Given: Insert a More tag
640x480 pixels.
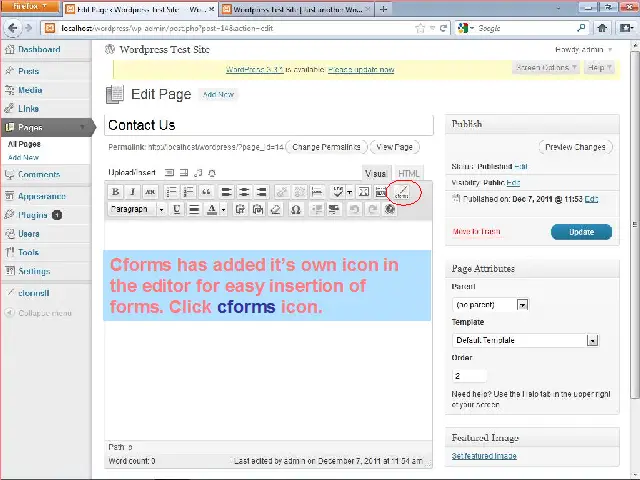Looking at the screenshot, I should pyautogui.click(x=317, y=191).
